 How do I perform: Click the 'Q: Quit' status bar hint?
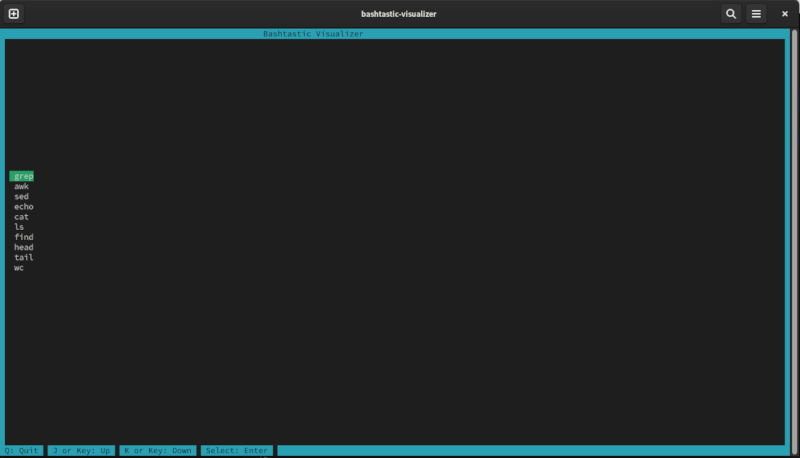(21, 450)
